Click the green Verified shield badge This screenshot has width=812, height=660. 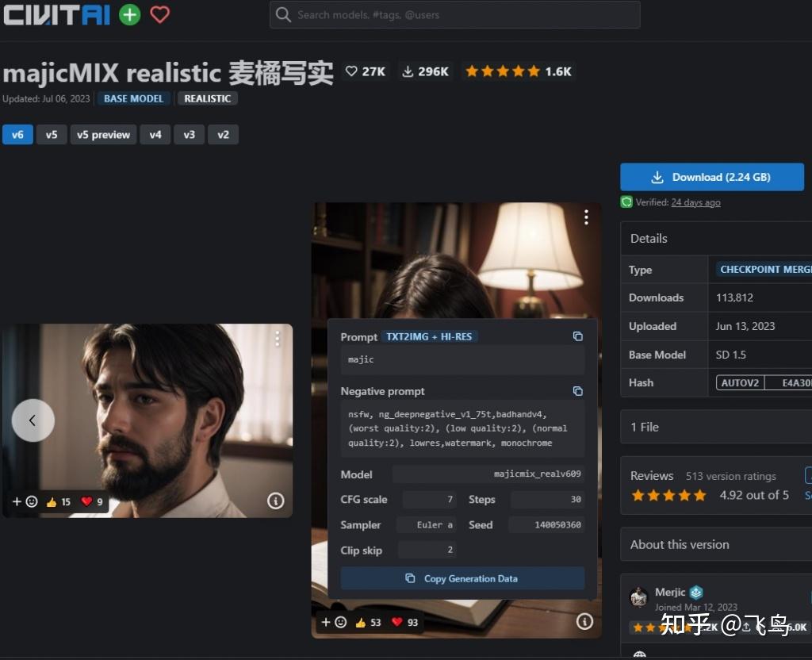[626, 202]
